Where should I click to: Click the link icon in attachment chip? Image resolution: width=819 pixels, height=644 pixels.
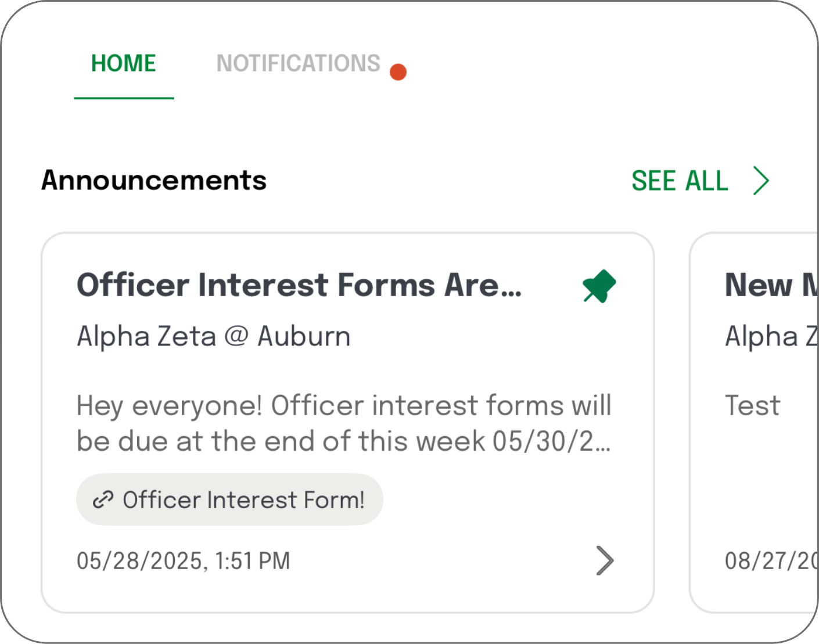[103, 500]
